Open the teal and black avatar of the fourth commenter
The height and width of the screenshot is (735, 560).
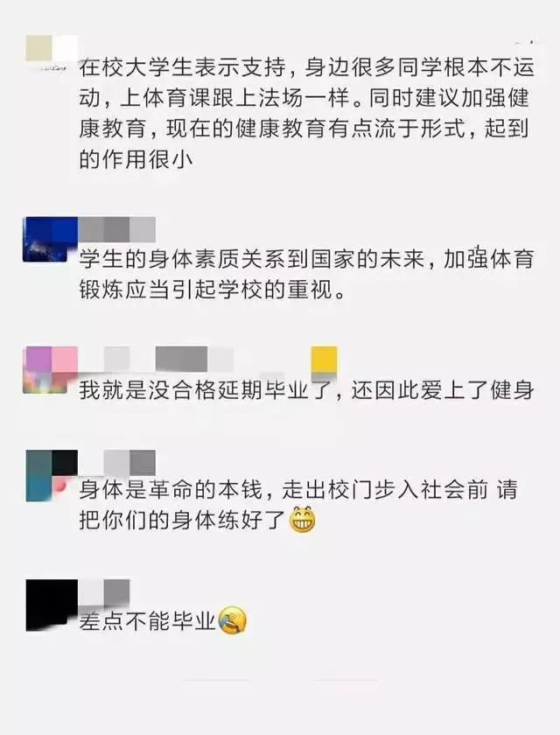(52, 475)
